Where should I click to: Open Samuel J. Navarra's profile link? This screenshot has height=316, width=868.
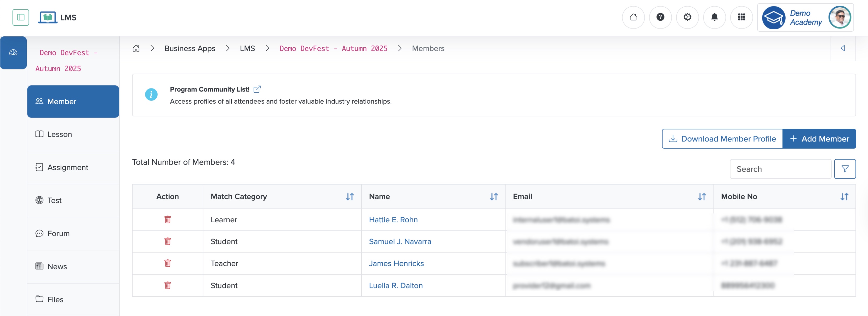pos(400,241)
